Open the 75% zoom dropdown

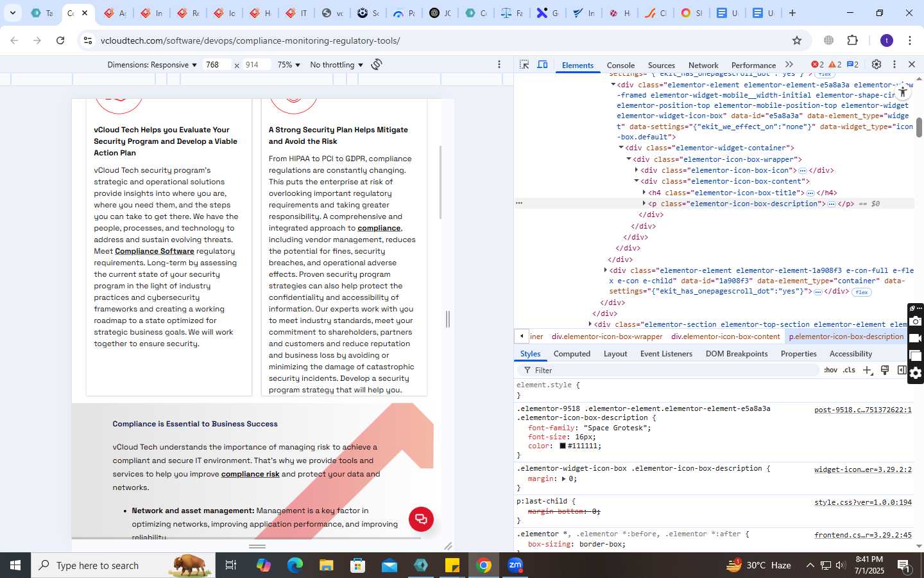coord(289,64)
